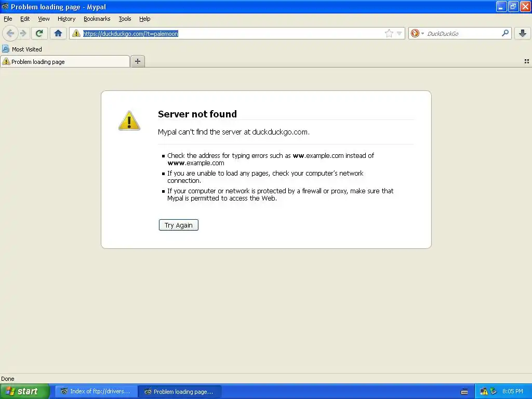Click the Server not found heading

point(197,114)
